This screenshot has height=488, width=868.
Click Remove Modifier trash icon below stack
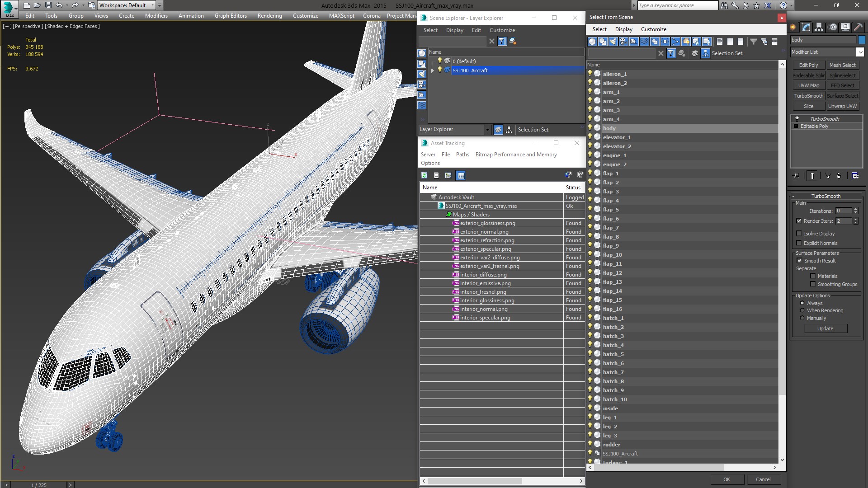tap(839, 176)
